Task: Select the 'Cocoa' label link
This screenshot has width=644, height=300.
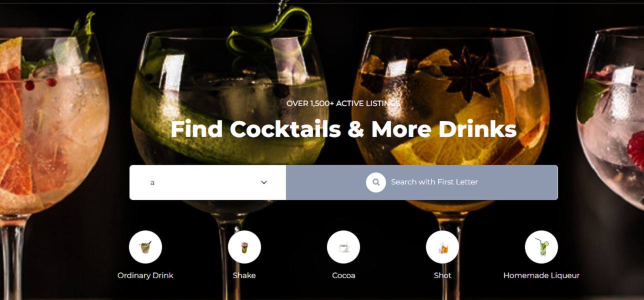Action: click(x=343, y=275)
